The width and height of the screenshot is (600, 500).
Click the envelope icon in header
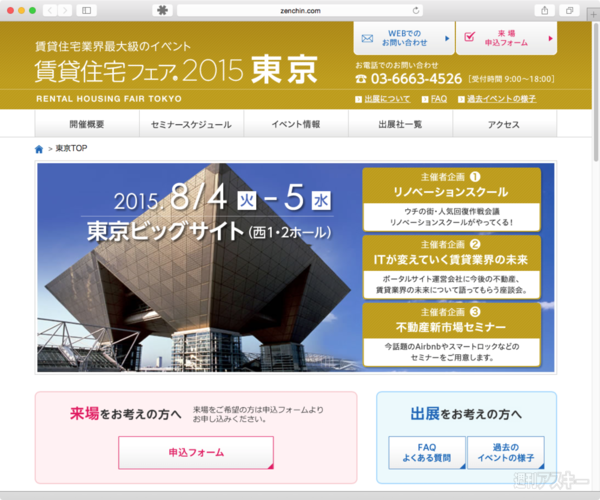click(367, 38)
